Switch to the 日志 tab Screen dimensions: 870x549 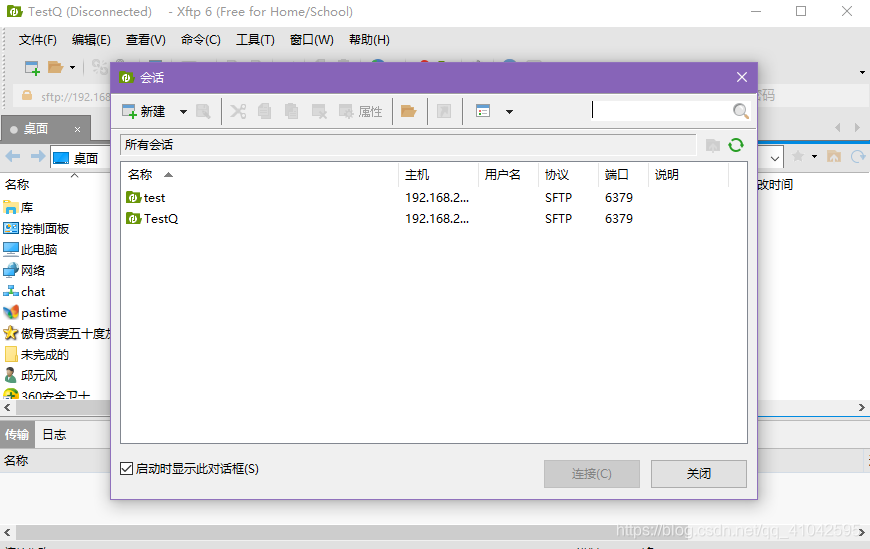pos(54,435)
